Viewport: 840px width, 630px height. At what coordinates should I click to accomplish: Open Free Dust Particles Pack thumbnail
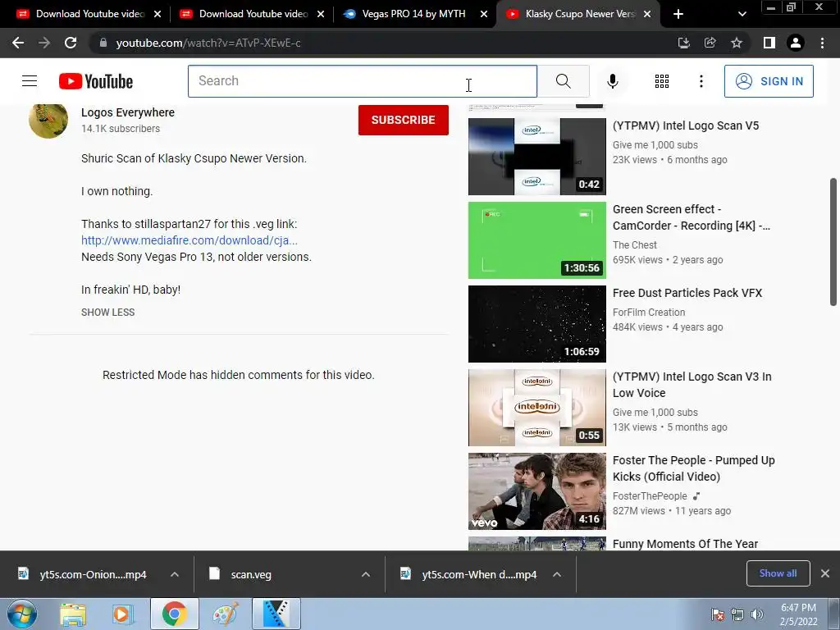pos(536,323)
